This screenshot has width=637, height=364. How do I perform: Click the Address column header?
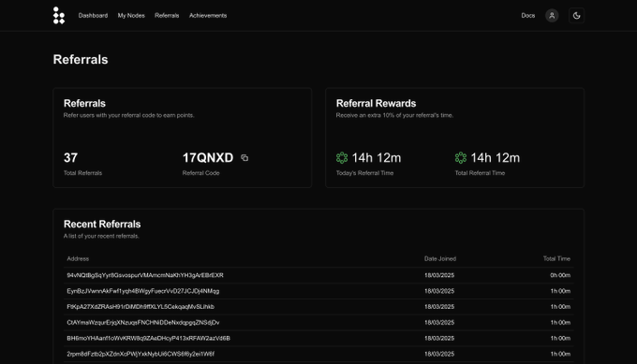coord(78,259)
